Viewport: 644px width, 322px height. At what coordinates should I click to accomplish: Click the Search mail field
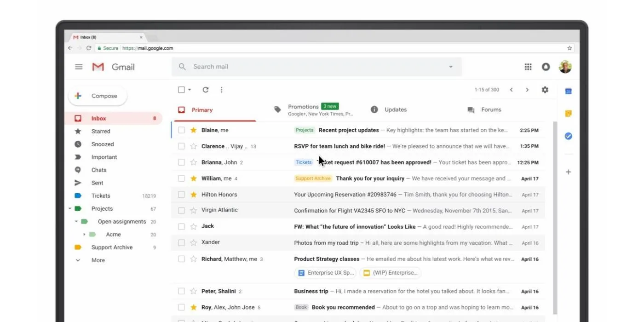click(317, 67)
